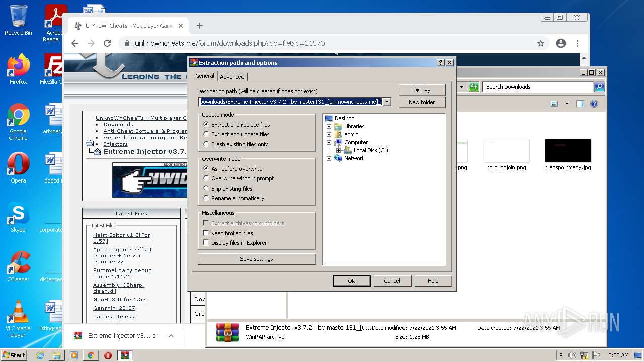Viewport: 644px width, 362px height.
Task: Open the Chrome profile avatar menu
Action: click(561, 43)
